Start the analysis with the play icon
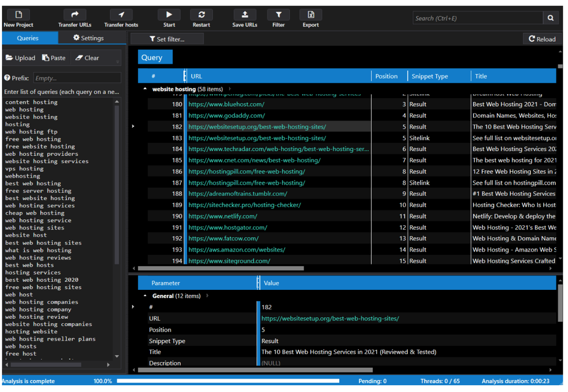 tap(169, 15)
